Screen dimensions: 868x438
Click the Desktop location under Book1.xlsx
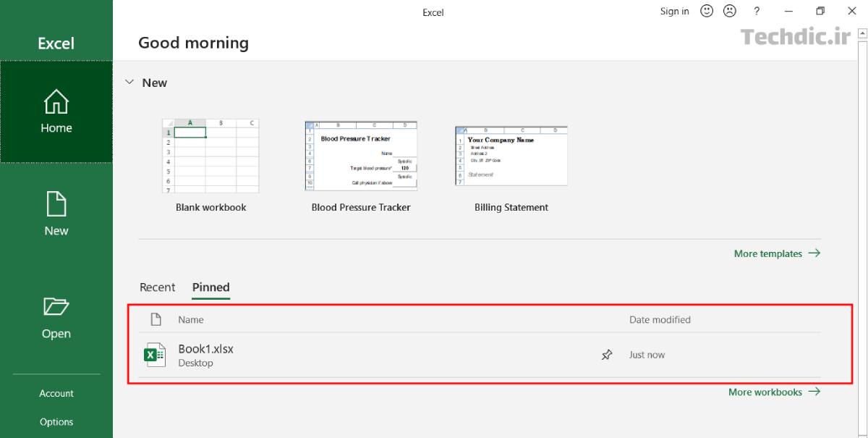point(195,363)
